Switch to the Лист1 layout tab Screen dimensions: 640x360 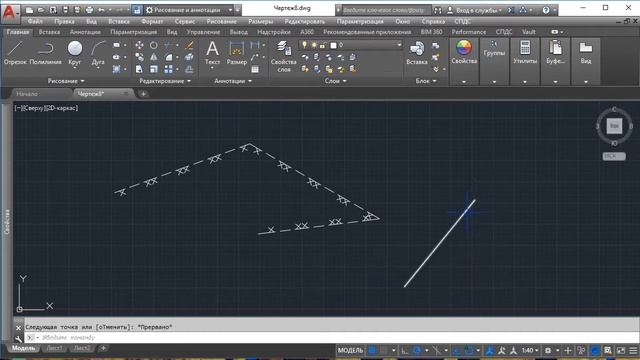tap(54, 348)
